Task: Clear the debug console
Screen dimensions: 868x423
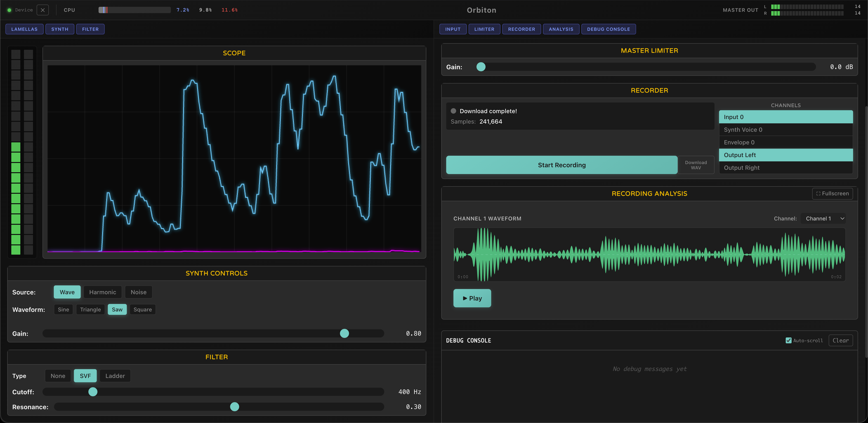Action: point(840,340)
